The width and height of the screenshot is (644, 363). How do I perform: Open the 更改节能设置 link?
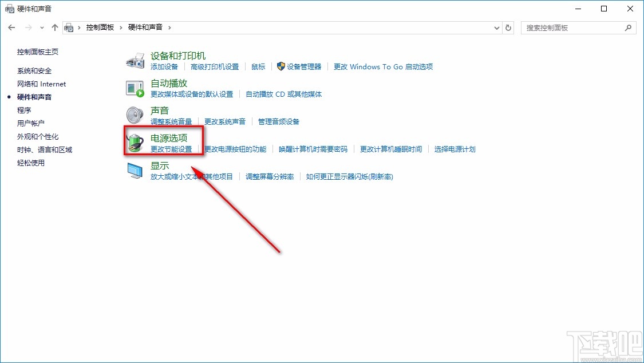pyautogui.click(x=171, y=149)
